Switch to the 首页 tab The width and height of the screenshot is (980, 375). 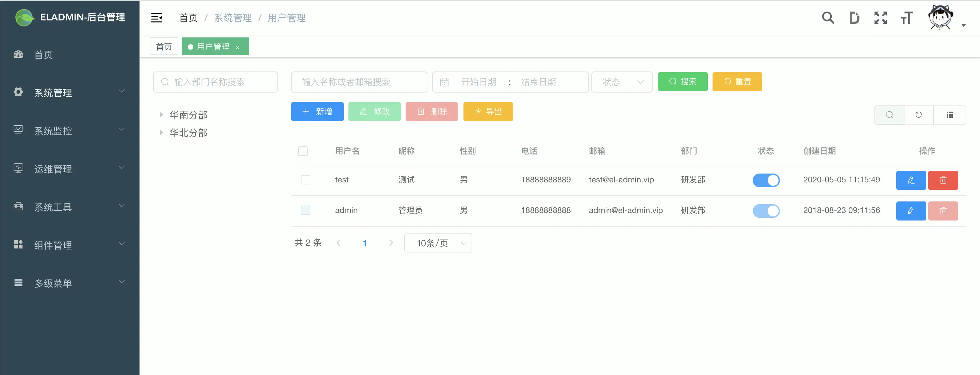[164, 46]
